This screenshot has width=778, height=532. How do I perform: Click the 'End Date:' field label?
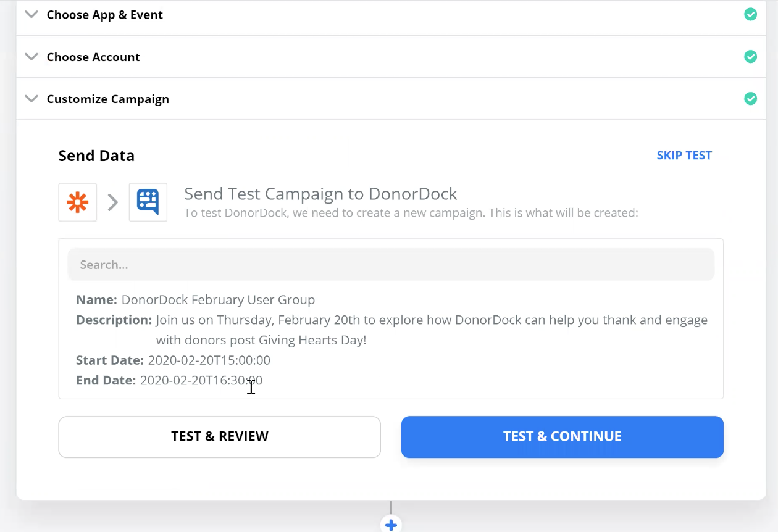pyautogui.click(x=106, y=381)
